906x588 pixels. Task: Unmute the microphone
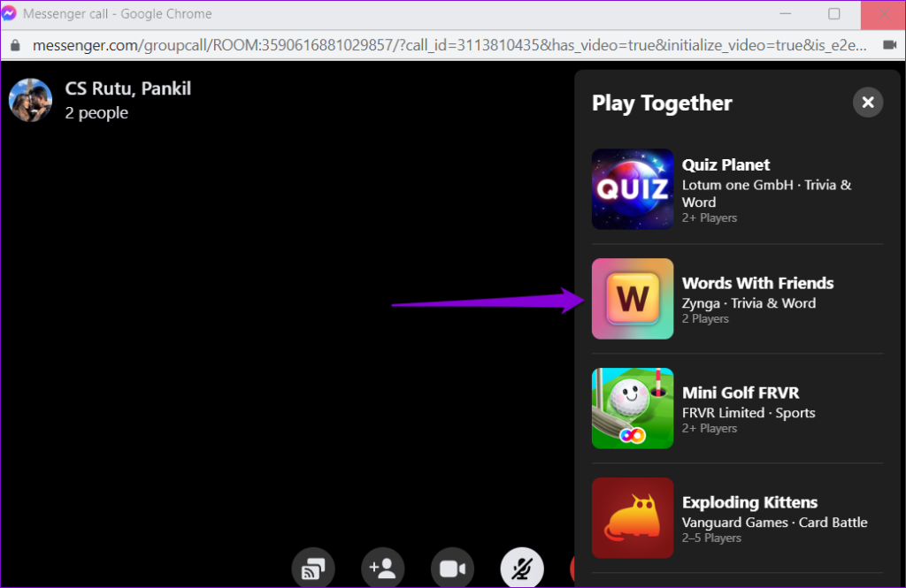coord(522,568)
